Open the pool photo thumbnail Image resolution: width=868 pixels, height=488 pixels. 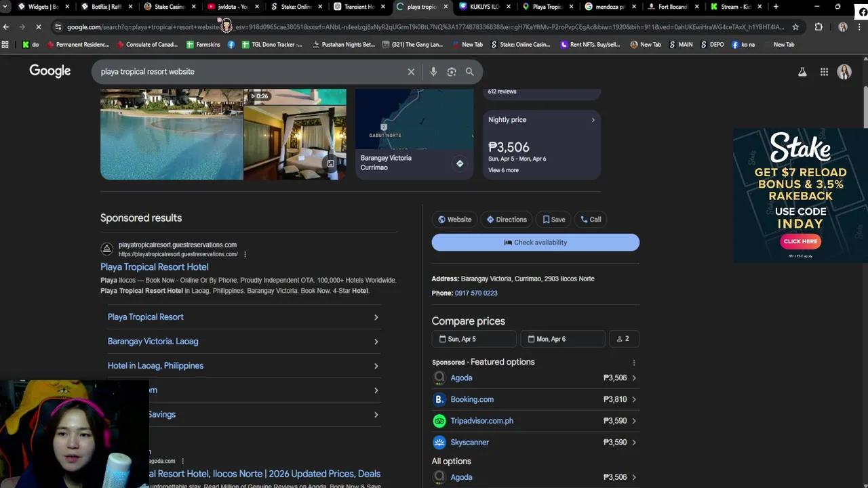172,134
